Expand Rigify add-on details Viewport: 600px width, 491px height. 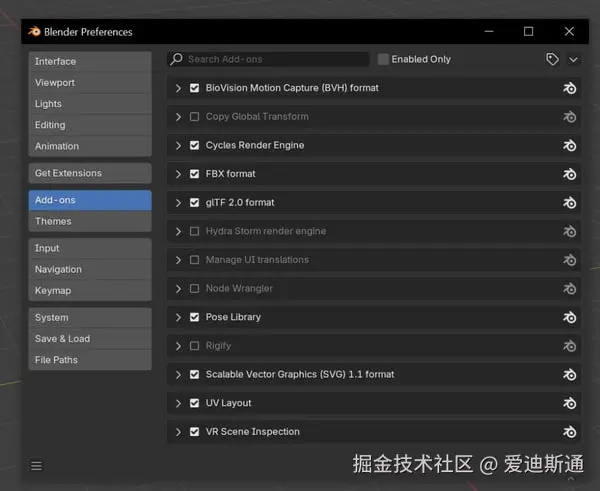[x=178, y=346]
